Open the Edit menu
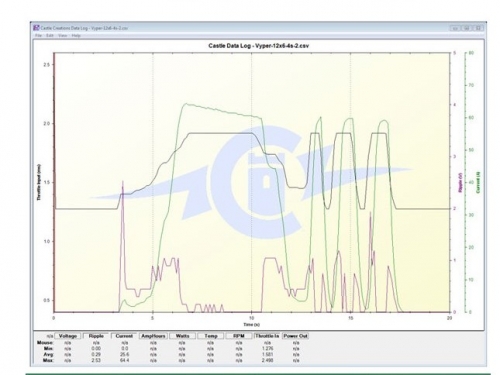This screenshot has height=375, width=500. (50, 36)
